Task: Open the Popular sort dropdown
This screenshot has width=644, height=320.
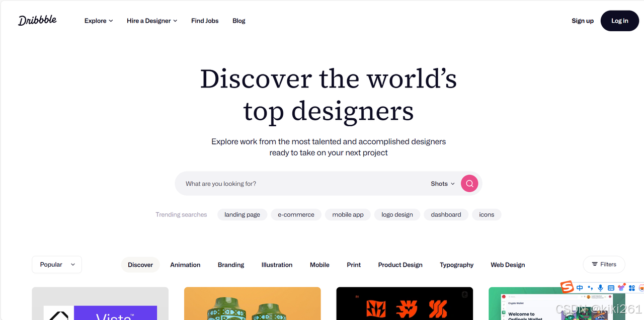Action: click(57, 264)
